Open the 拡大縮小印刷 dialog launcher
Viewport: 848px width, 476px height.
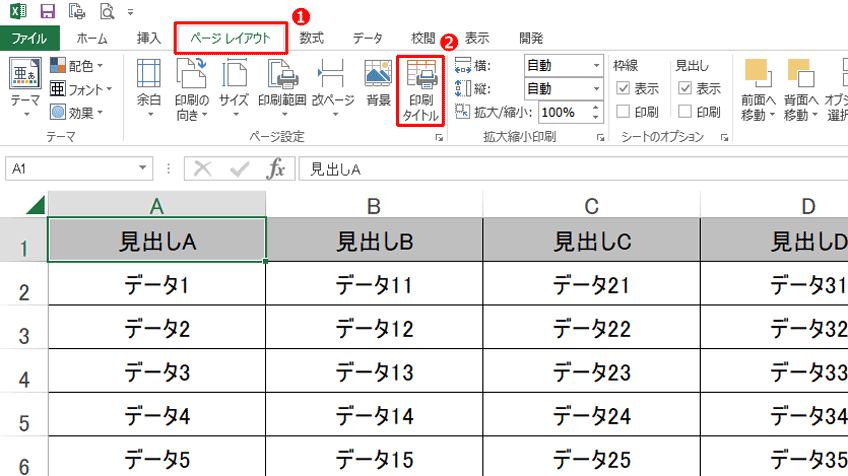(600, 138)
